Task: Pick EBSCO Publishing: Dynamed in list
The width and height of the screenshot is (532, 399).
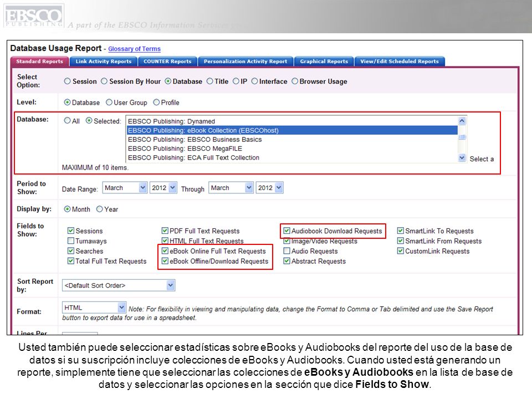Action: tap(292, 121)
